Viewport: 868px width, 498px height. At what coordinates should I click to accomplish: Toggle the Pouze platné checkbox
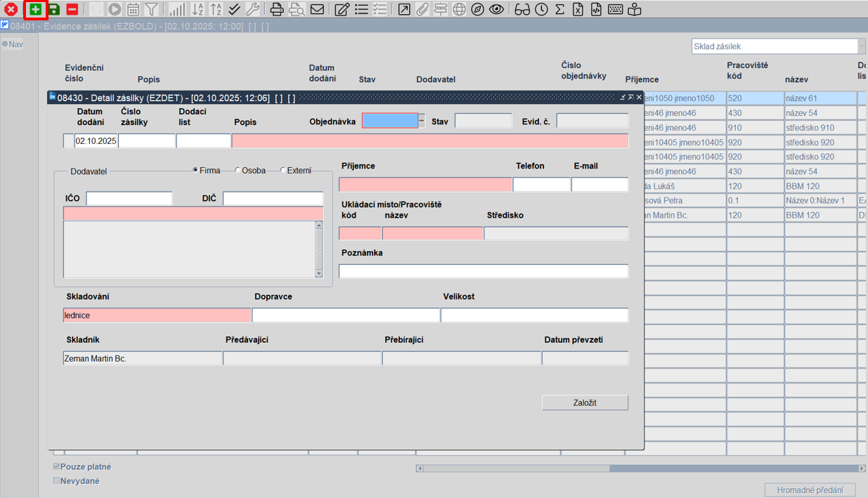click(57, 466)
